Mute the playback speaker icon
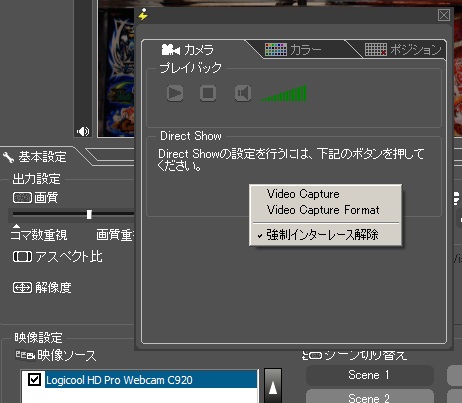The width and height of the screenshot is (462, 403). (243, 93)
